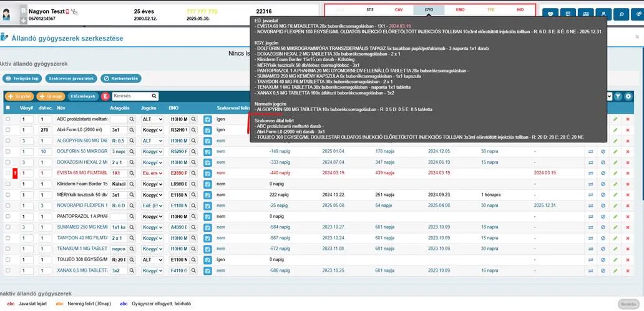Screen dimensions: 644x311
Task: Open Jogcím dropdown for Abri-Form row
Action: pyautogui.click(x=152, y=130)
